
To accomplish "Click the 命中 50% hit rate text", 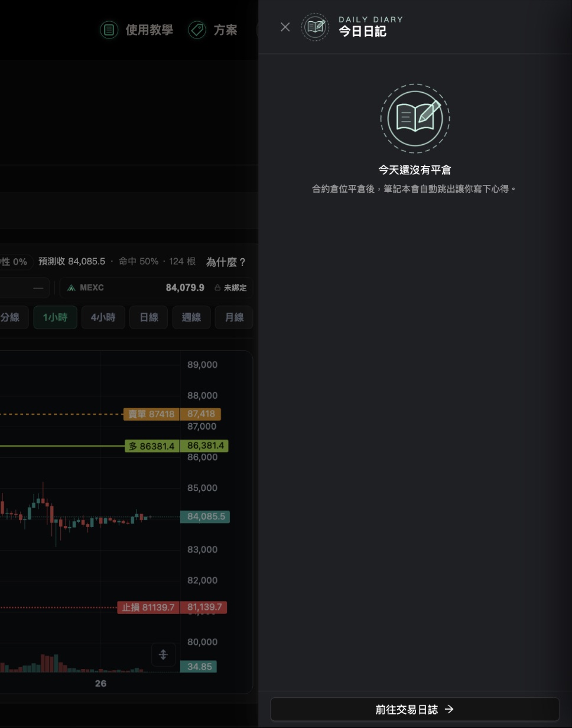I will 139,261.
